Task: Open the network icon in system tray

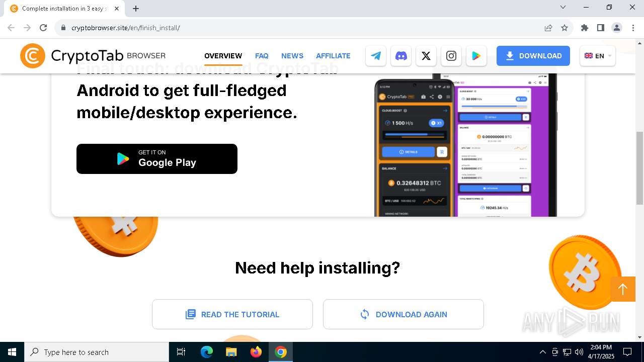Action: [x=567, y=352]
